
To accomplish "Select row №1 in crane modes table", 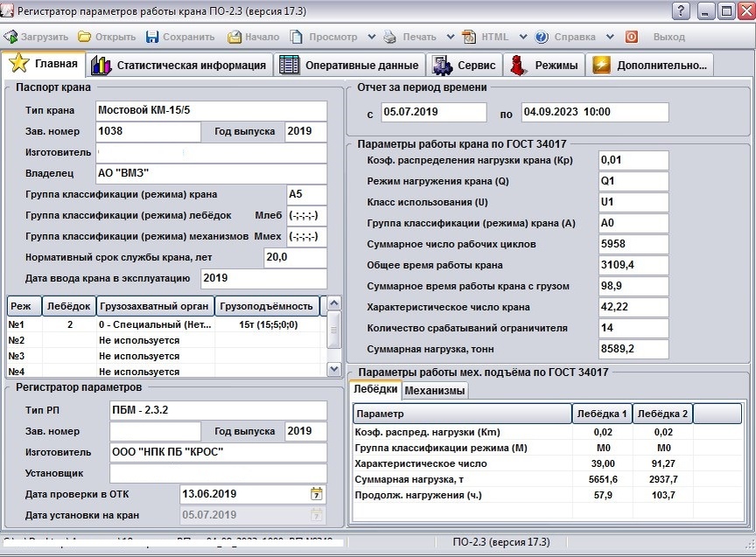I will point(167,324).
